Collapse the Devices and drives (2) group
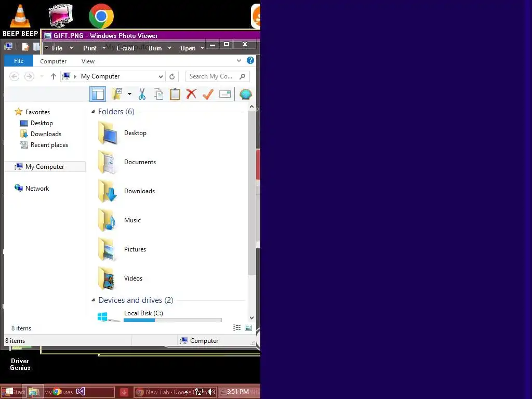The width and height of the screenshot is (532, 399). 93,300
